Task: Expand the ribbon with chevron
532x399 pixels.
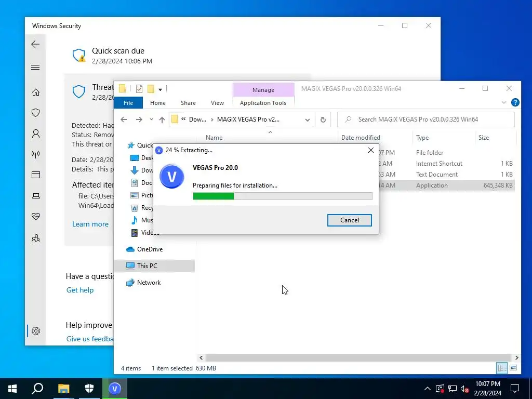Action: pyautogui.click(x=504, y=102)
